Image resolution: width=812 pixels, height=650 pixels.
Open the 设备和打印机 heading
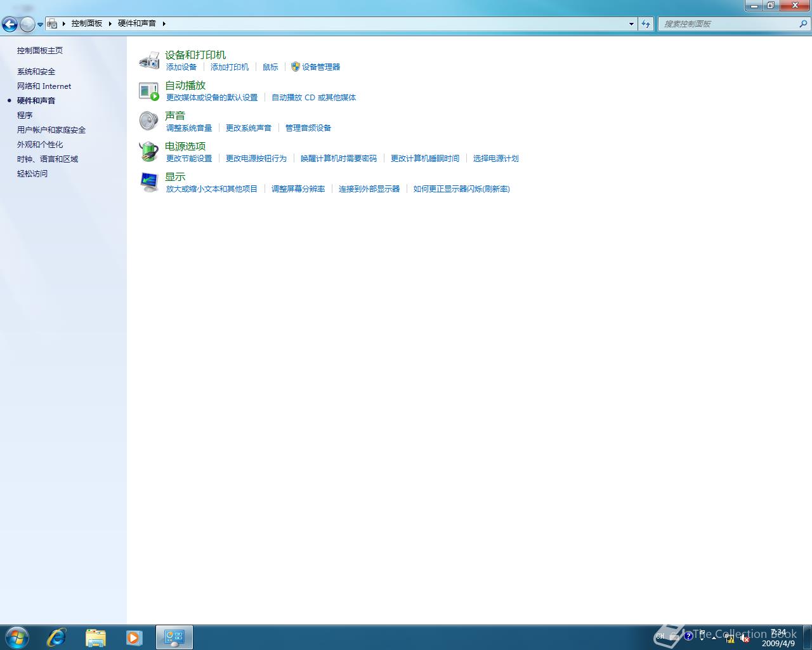click(195, 55)
